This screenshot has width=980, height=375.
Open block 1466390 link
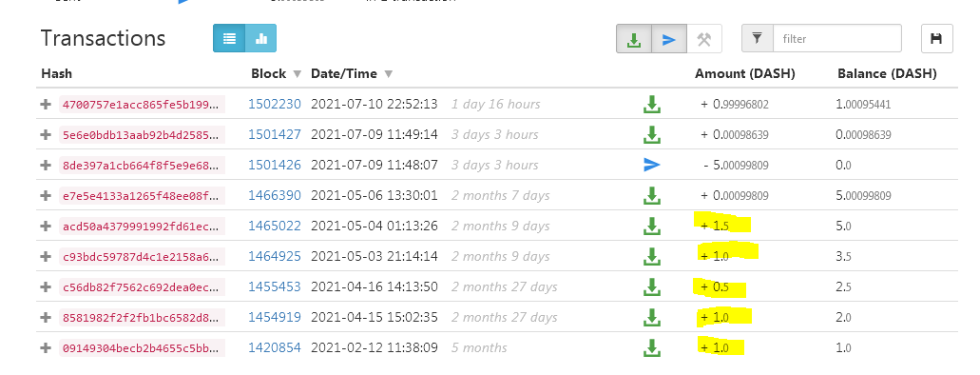(x=275, y=195)
